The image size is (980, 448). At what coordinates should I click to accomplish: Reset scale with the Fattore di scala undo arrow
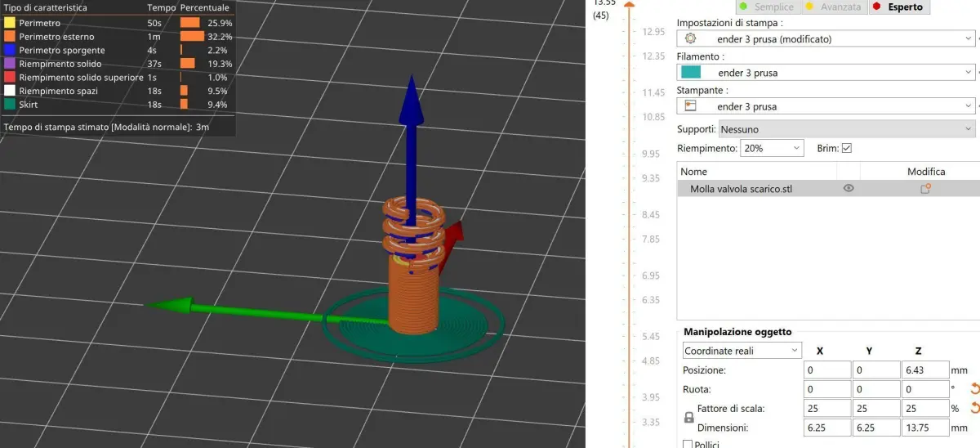pyautogui.click(x=973, y=408)
